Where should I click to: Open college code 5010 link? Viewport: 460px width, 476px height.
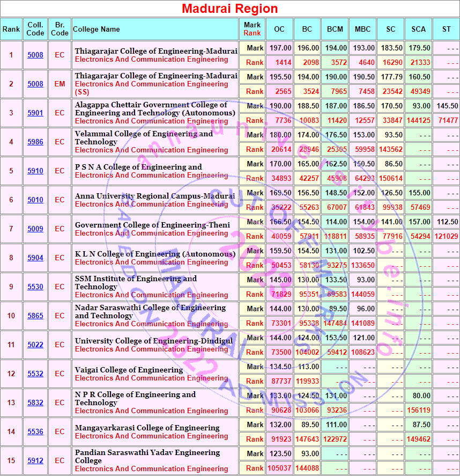(x=35, y=200)
